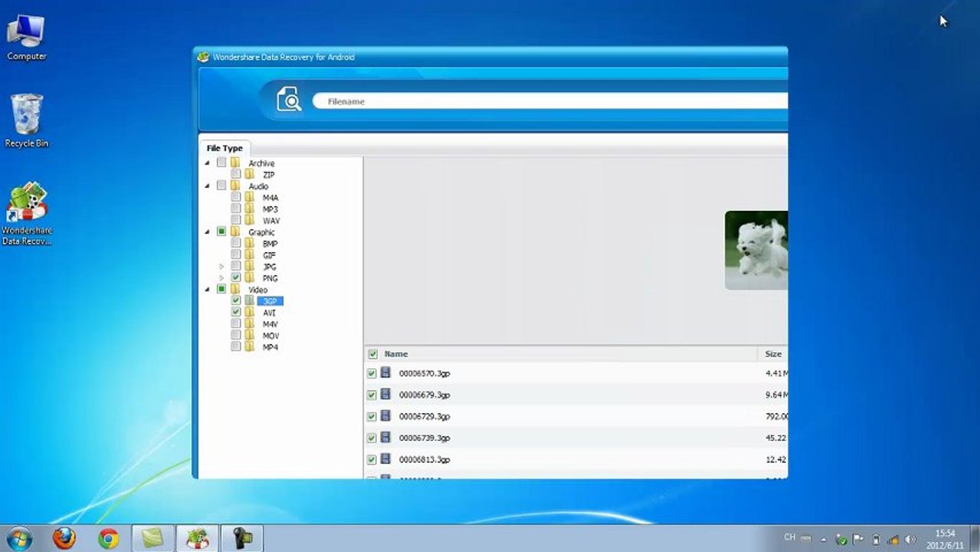Select the BMP tree item
This screenshot has width=980, height=552.
(270, 244)
